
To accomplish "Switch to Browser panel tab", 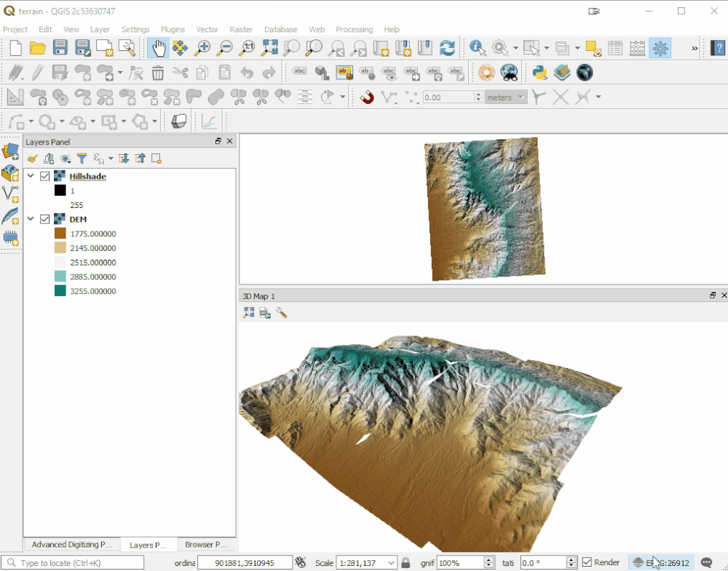I will (x=206, y=544).
